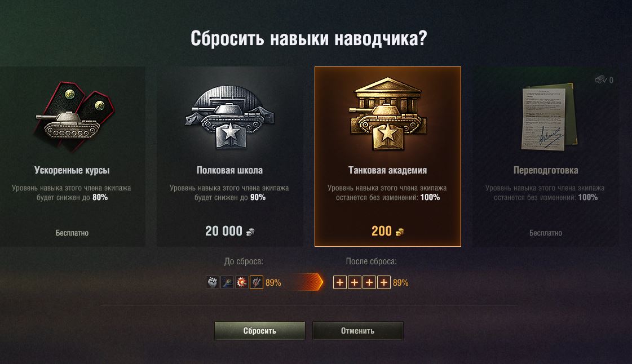Click the orange arrow between skill sets
The width and height of the screenshot is (632, 364).
307,282
